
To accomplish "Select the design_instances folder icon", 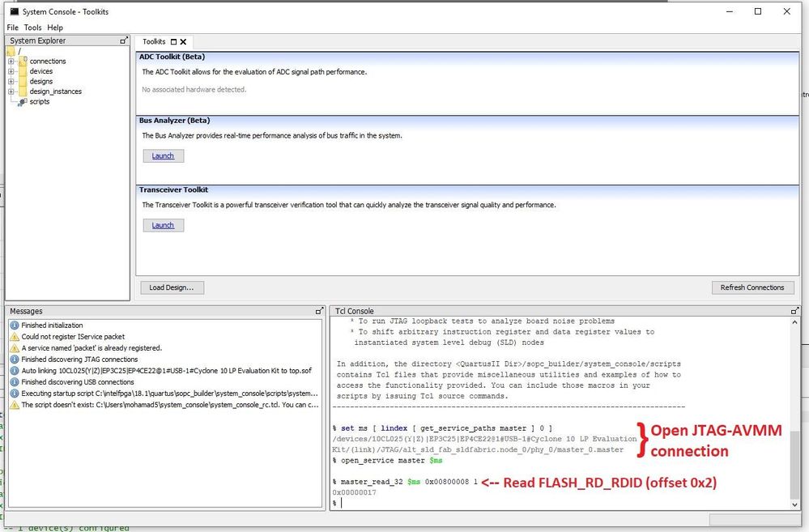I will 23,92.
